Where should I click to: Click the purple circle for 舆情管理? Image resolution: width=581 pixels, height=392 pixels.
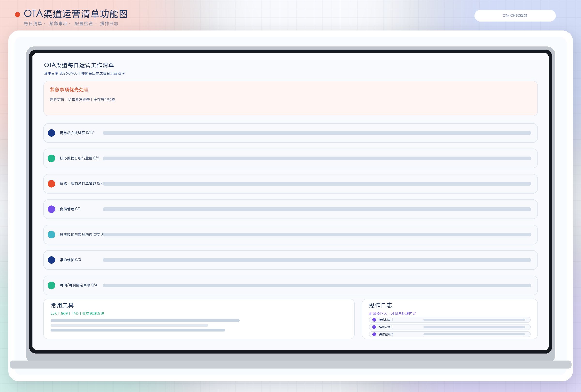(x=52, y=209)
